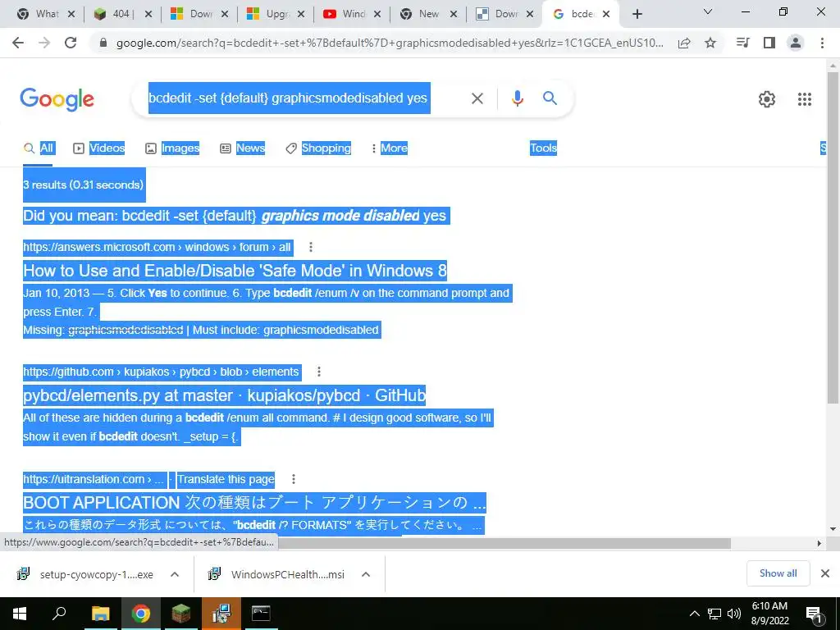The height and width of the screenshot is (630, 840).
Task: Open Command Prompt from taskbar
Action: point(261,614)
